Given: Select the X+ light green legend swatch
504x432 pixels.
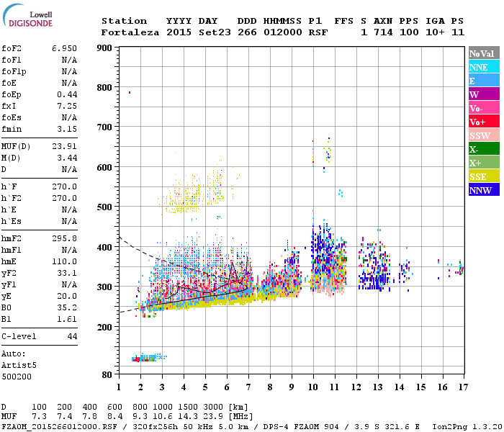Looking at the screenshot, I should [484, 162].
